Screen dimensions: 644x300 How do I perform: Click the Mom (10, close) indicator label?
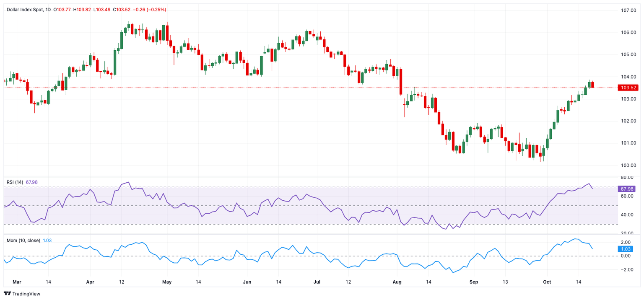click(x=23, y=240)
